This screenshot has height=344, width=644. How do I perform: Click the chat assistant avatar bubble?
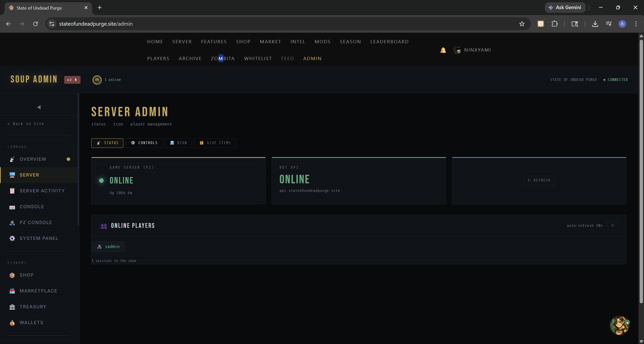coord(620,325)
